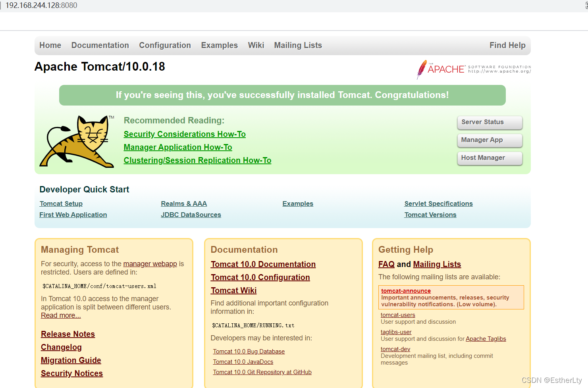Open Mailing Lists link in Getting Help

pyautogui.click(x=437, y=264)
